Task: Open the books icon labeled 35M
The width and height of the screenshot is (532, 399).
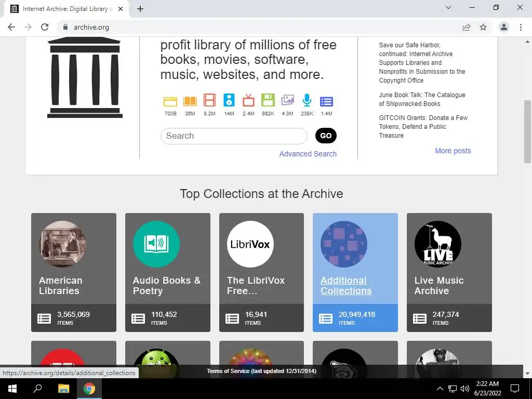Action: click(x=190, y=101)
